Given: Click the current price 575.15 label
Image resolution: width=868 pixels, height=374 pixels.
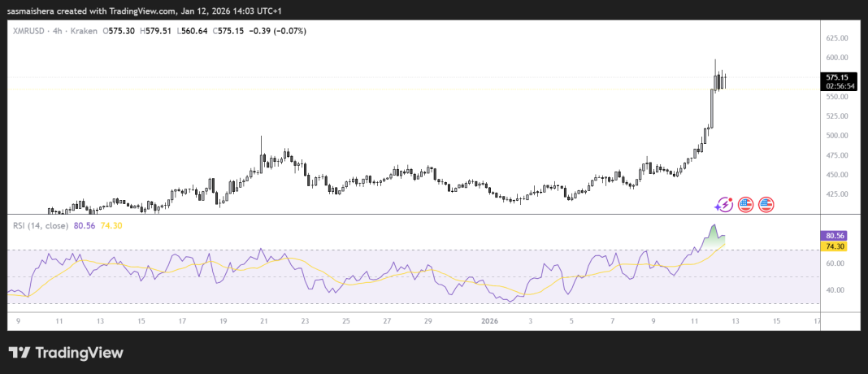Looking at the screenshot, I should [836, 76].
